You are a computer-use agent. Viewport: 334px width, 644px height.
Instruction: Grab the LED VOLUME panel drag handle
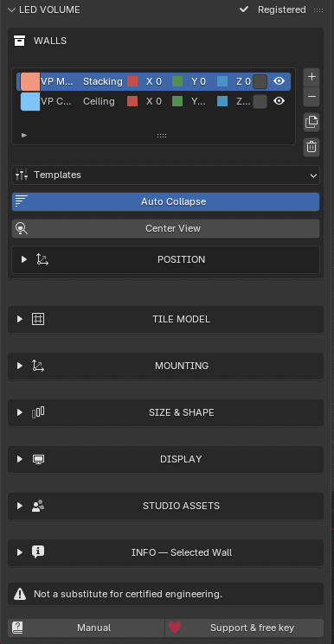[x=318, y=10]
